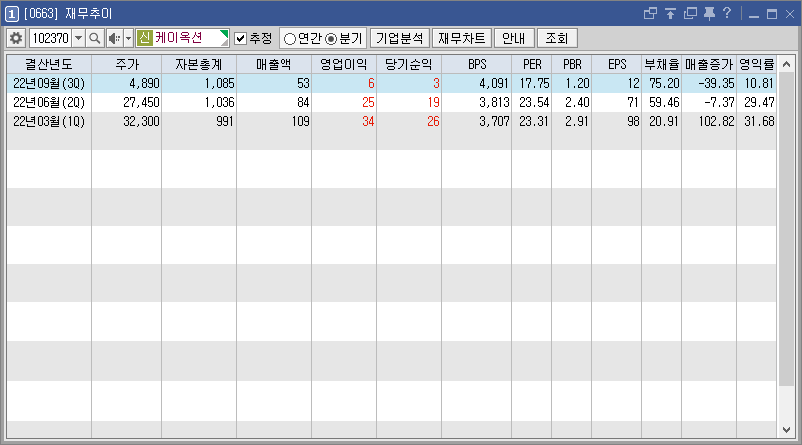The image size is (802, 445).
Task: Click the always-on-top arrow icon
Action: [671, 13]
